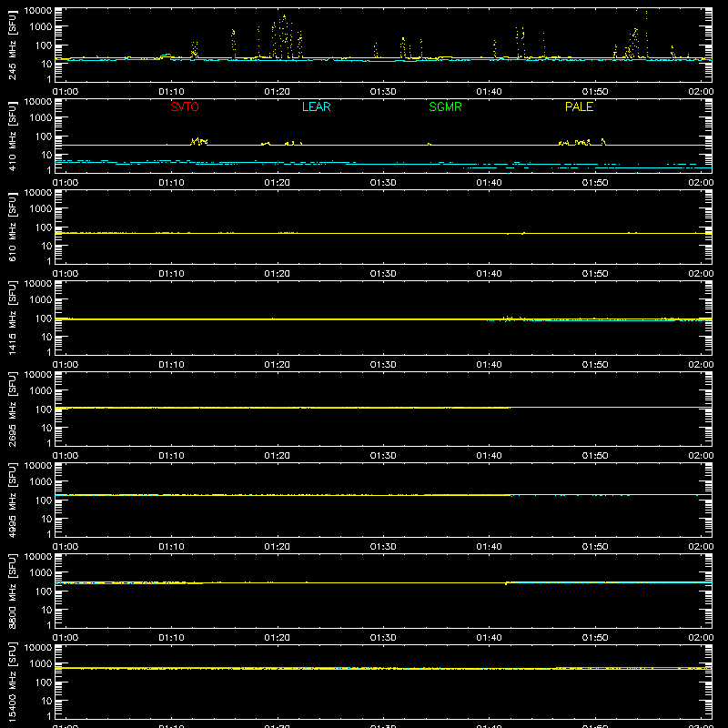Click the 15400 MHz [SFU] axis title
The width and height of the screenshot is (728, 728).
(13, 682)
